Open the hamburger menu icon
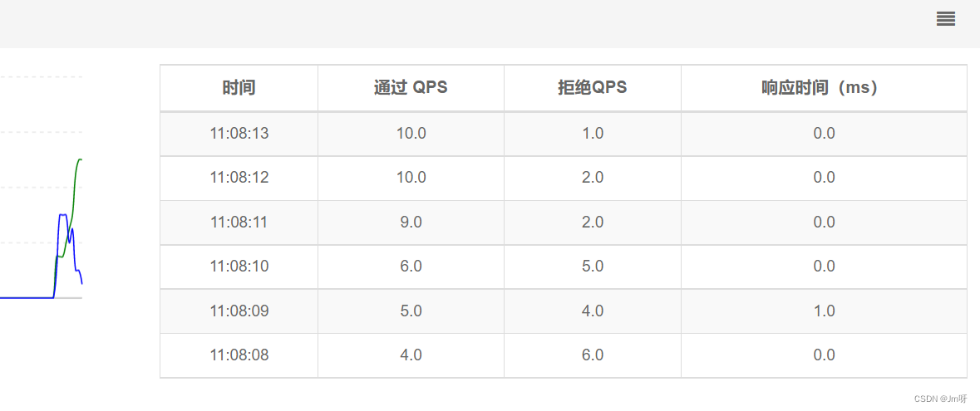 point(945,19)
